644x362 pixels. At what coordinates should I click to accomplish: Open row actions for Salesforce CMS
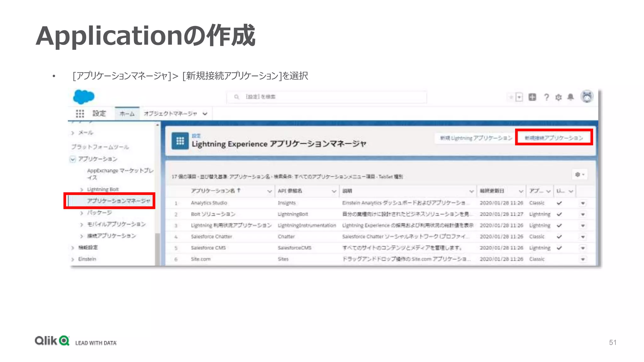583,248
